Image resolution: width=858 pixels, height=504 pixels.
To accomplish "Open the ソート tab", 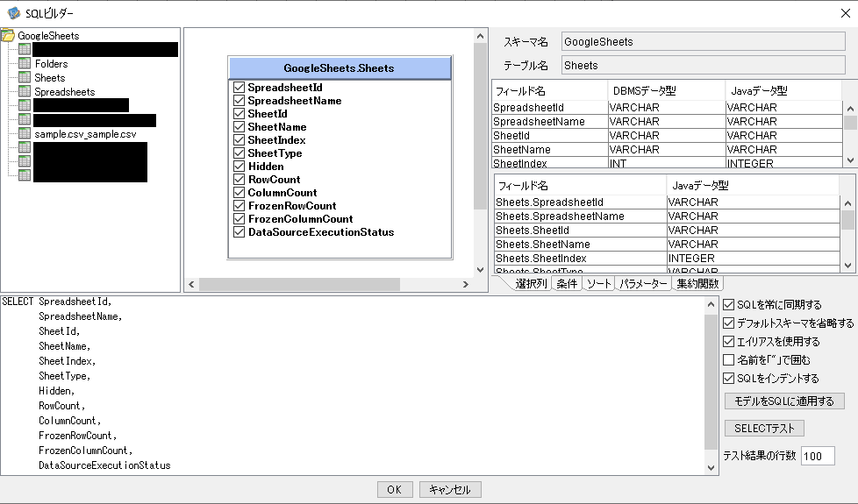I will (x=599, y=284).
